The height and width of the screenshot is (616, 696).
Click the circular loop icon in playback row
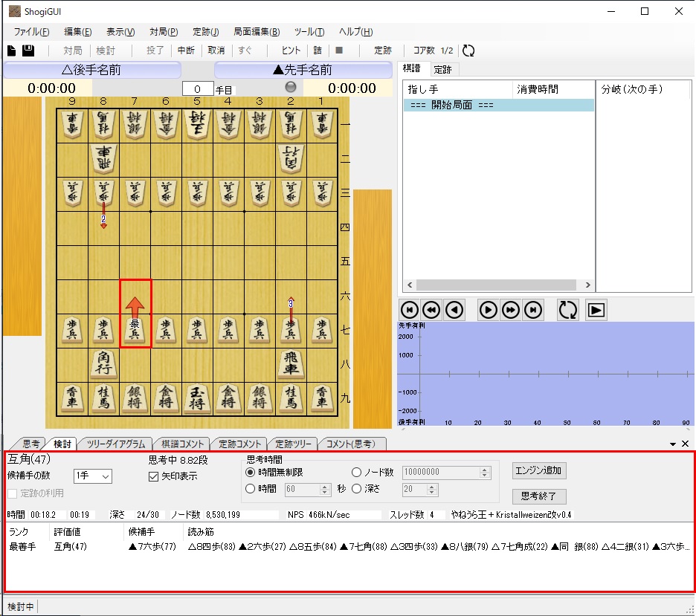[x=567, y=310]
